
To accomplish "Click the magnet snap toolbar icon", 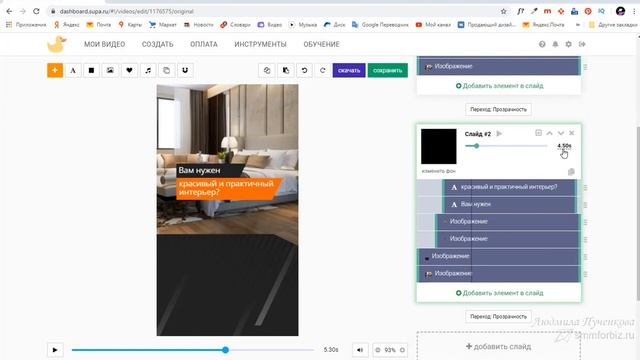I will pos(185,70).
